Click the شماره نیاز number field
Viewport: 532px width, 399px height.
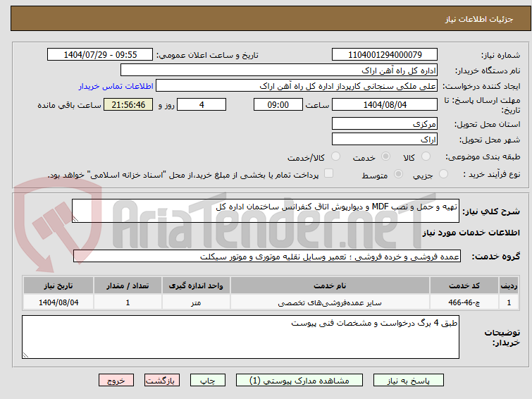pos(385,55)
